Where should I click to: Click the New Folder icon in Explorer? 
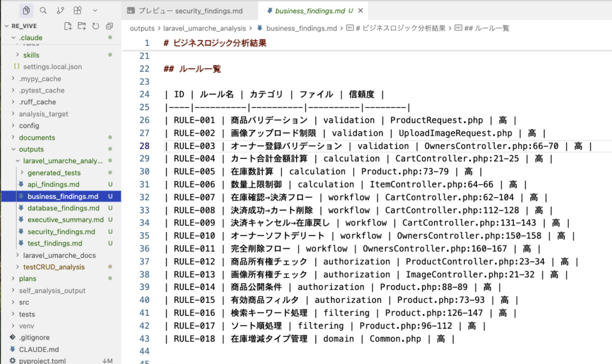[82, 26]
